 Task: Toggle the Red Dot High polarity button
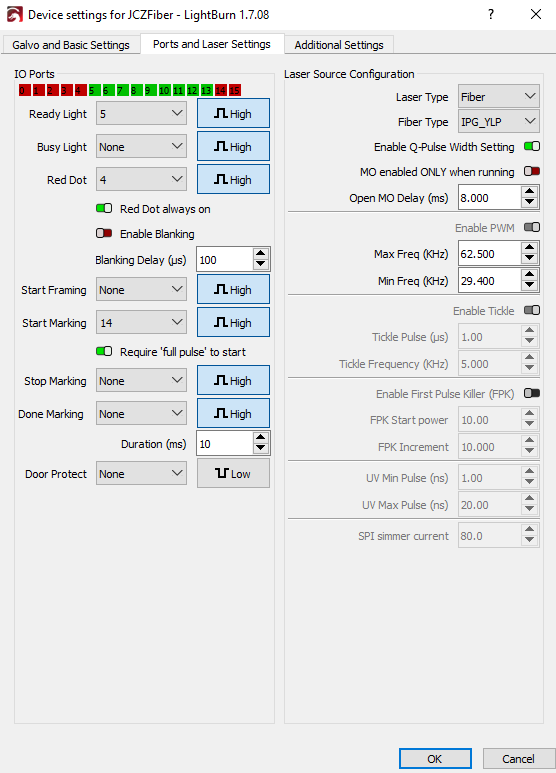click(233, 179)
